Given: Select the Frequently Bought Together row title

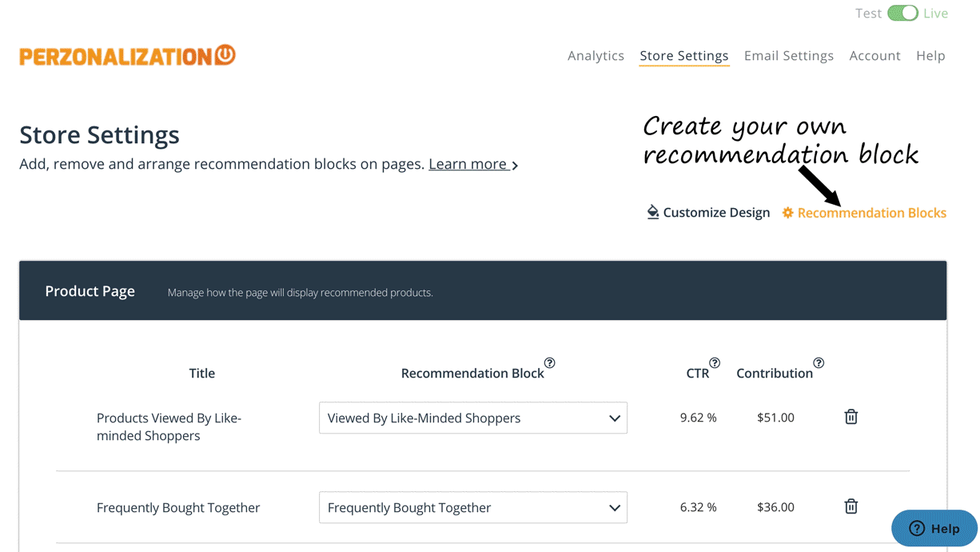Looking at the screenshot, I should point(178,507).
